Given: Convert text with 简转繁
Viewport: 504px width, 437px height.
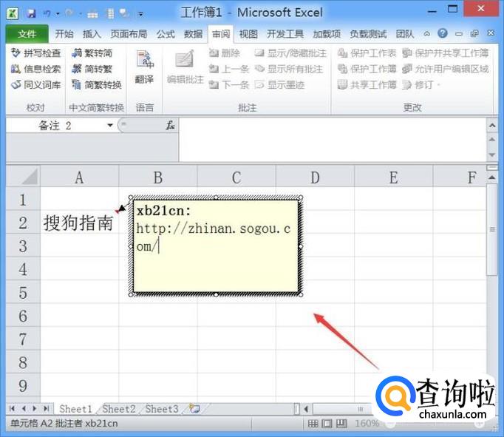Looking at the screenshot, I should click(x=92, y=69).
